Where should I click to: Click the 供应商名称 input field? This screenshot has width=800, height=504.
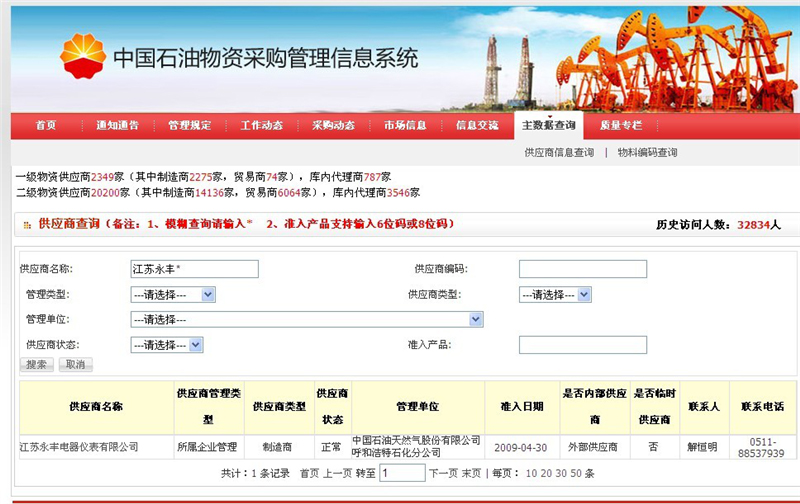coord(194,269)
